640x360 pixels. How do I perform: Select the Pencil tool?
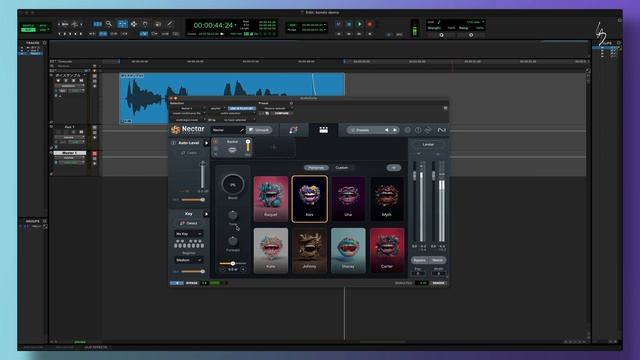tap(170, 24)
